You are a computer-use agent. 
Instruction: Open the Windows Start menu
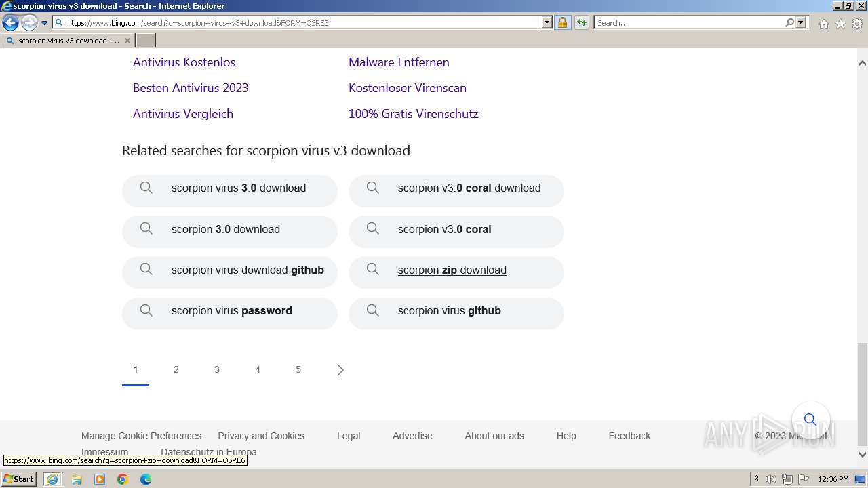[19, 479]
